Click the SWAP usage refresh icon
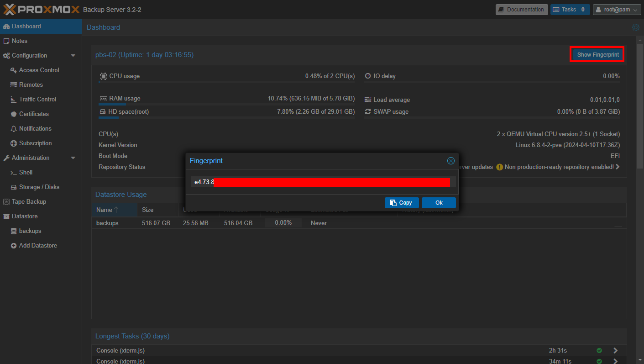 tap(368, 112)
